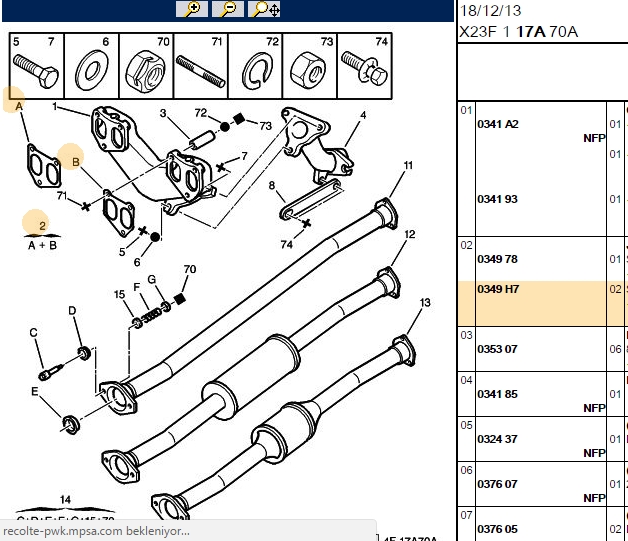Image resolution: width=628 pixels, height=541 pixels.
Task: Select part number 0341 93
Action: pyautogui.click(x=497, y=199)
